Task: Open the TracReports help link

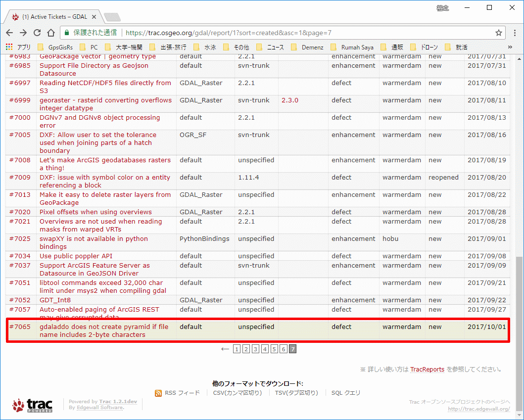Action: 428,369
